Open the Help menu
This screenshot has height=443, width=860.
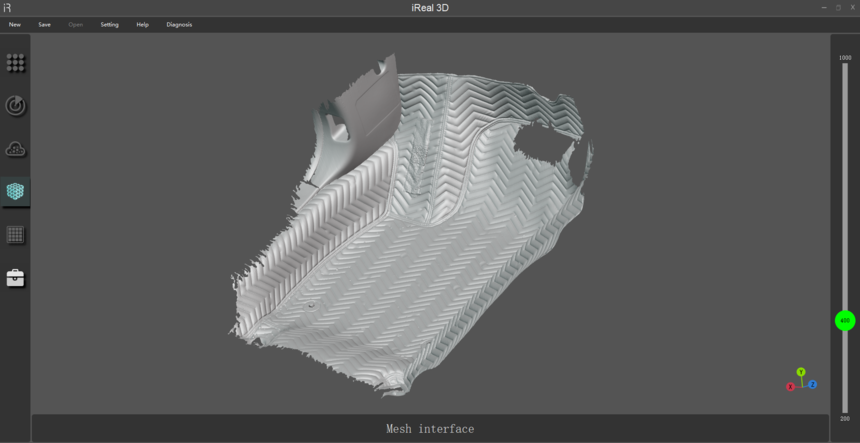click(x=142, y=24)
